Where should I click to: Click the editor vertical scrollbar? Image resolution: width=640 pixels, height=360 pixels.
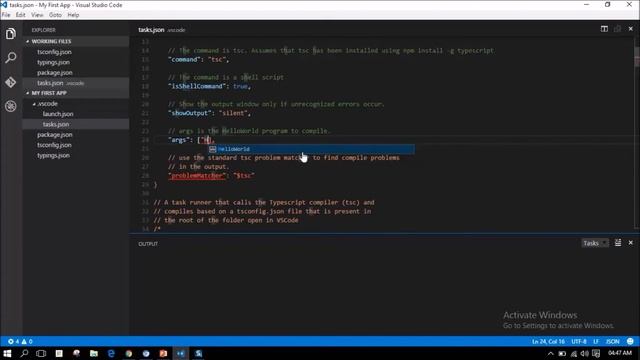pos(637,133)
